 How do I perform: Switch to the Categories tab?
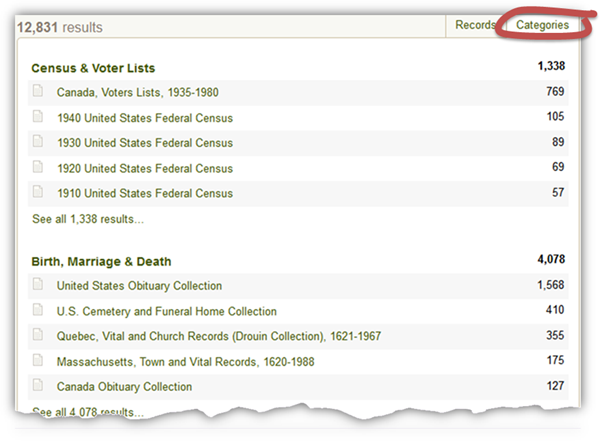tap(542, 25)
